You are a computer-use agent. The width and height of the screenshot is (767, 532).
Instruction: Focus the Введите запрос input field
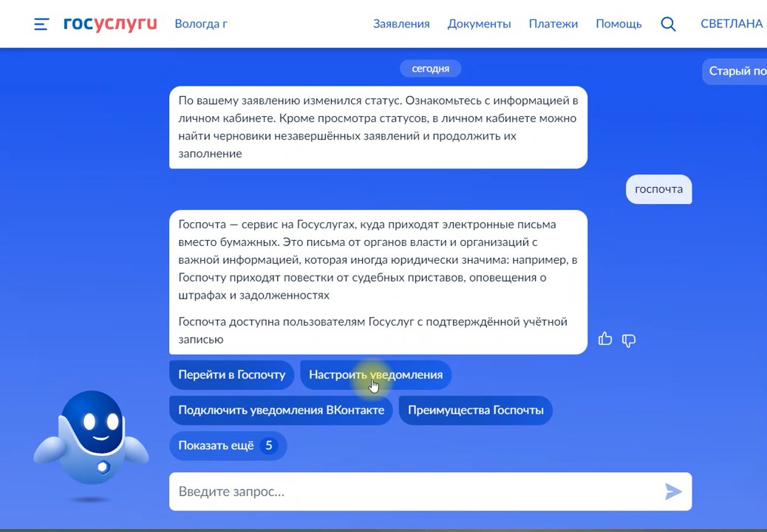[414, 491]
